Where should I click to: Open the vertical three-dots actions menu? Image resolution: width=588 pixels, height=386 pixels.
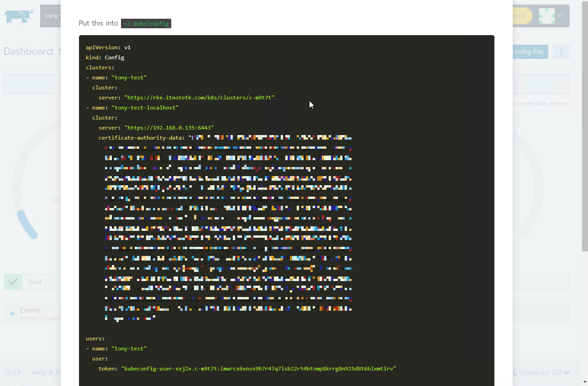(x=561, y=52)
